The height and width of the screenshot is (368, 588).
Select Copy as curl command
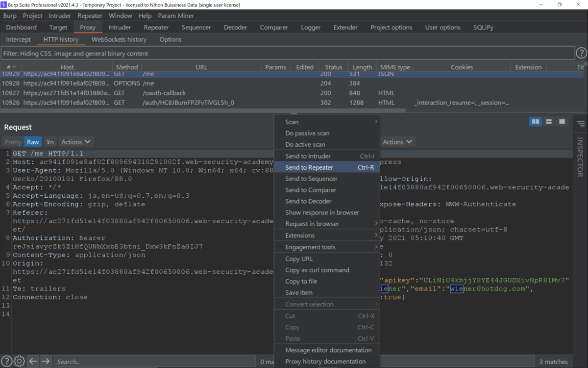tap(327, 270)
